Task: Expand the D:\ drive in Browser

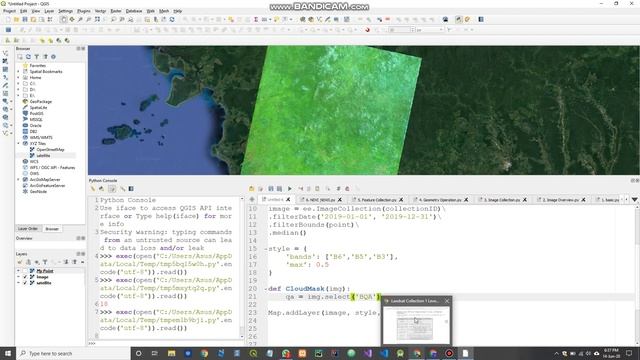Action: [18, 89]
